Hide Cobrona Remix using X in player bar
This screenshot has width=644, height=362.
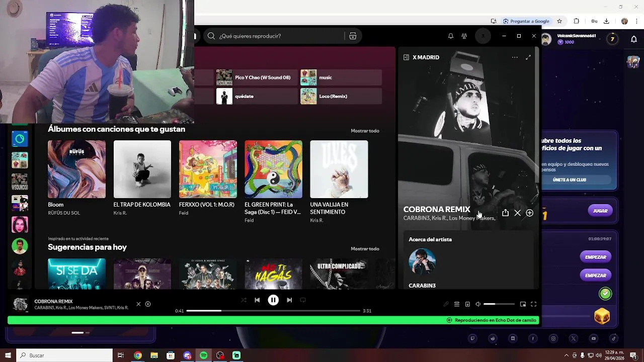pos(138,304)
